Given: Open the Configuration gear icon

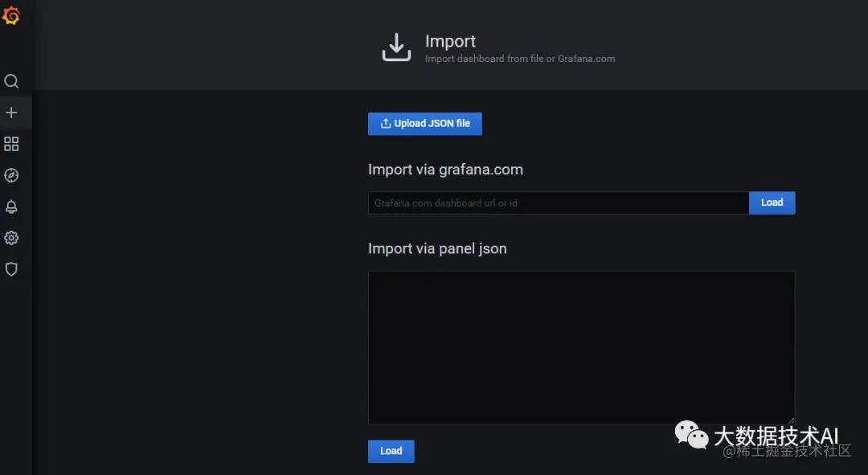Looking at the screenshot, I should point(11,238).
